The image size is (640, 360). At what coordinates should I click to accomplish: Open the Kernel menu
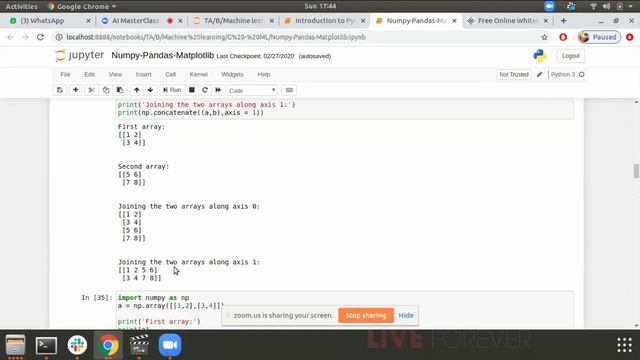(198, 74)
